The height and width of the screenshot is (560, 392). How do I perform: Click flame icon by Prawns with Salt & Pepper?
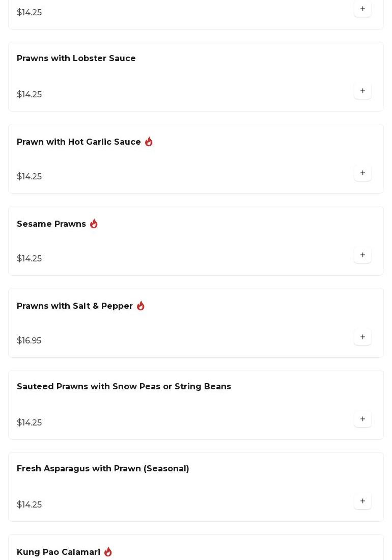pos(141,306)
